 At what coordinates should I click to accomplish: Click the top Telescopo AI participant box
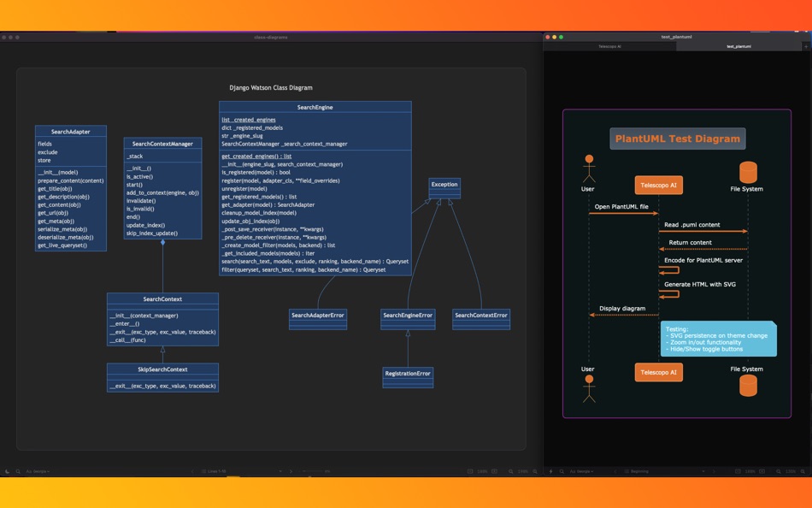pos(658,185)
